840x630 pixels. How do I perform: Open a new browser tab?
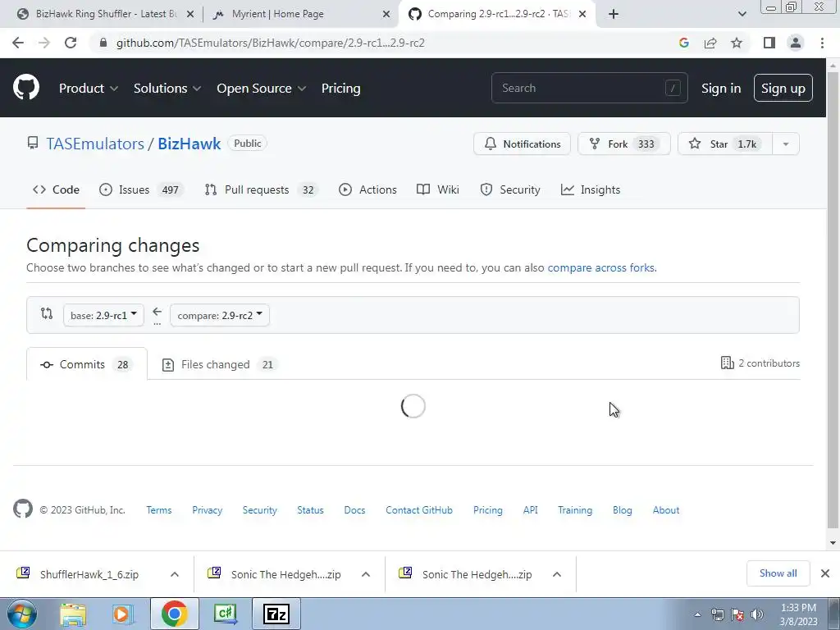click(x=614, y=14)
